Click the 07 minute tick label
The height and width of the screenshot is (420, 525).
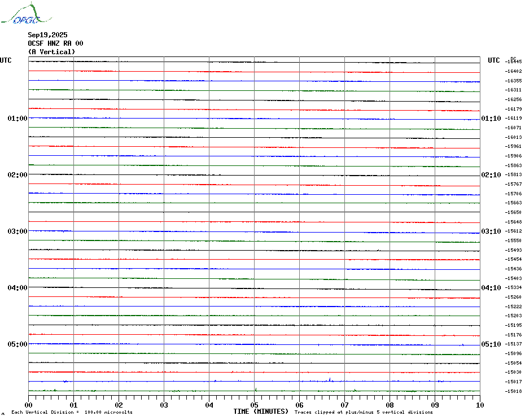[344, 405]
